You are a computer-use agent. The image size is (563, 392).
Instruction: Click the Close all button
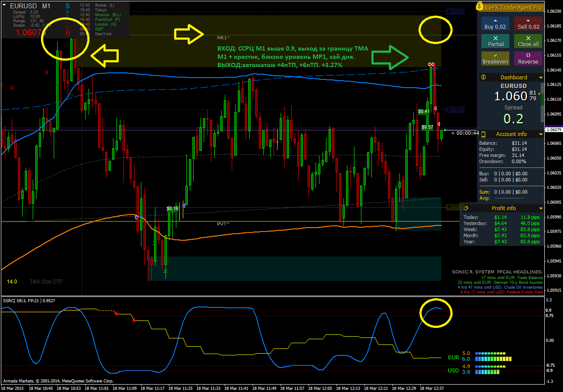(528, 41)
